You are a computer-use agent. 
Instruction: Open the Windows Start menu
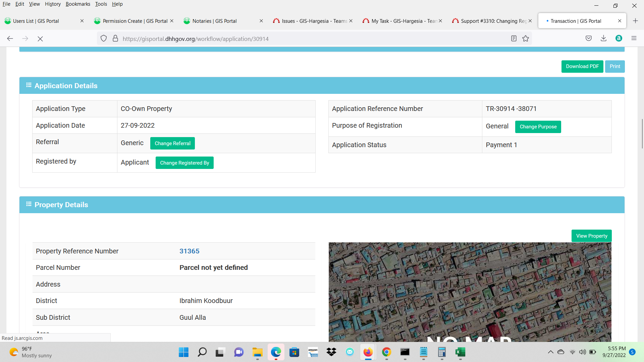(183, 352)
